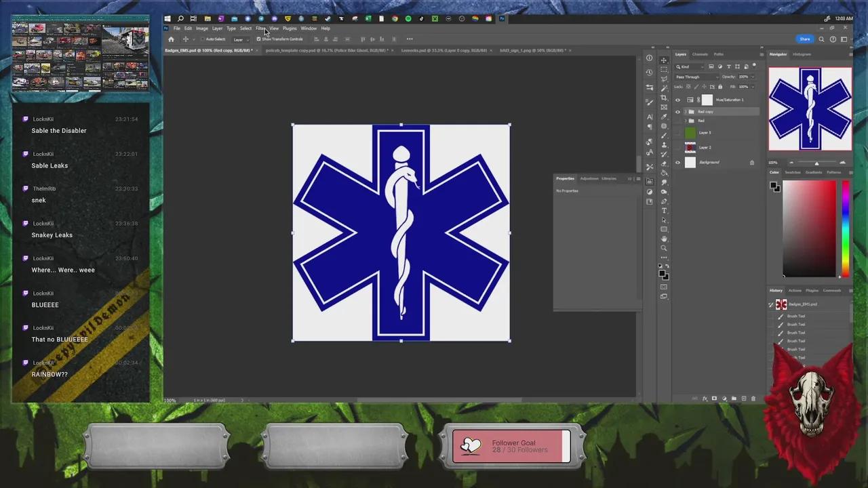
Task: Select the Paint Bucket tool
Action: coord(664,173)
